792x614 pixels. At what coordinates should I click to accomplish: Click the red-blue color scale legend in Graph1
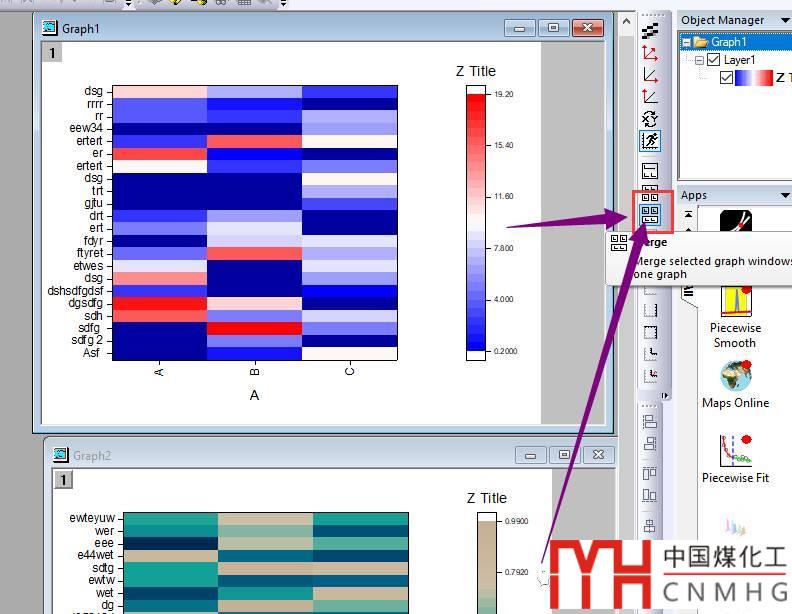pos(476,221)
